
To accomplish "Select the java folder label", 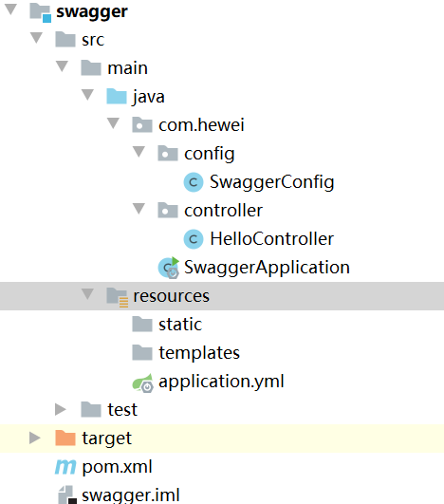I will (x=149, y=97).
